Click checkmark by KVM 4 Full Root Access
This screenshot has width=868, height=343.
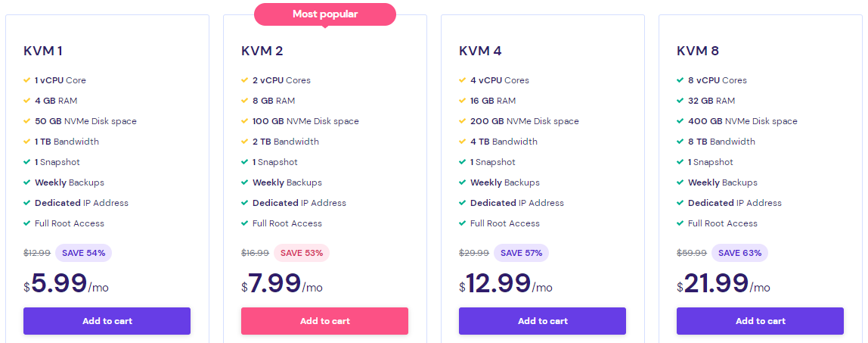point(463,223)
